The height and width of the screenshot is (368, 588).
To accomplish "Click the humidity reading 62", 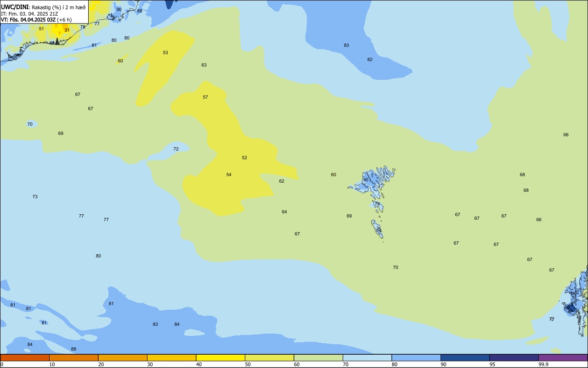I will (x=282, y=181).
